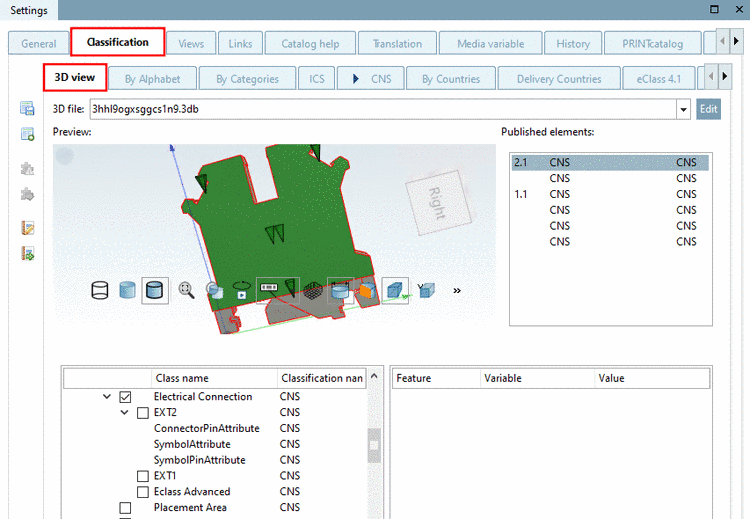Click the notepad with pencil sidebar icon
Image resolution: width=750 pixels, height=519 pixels.
point(28,228)
